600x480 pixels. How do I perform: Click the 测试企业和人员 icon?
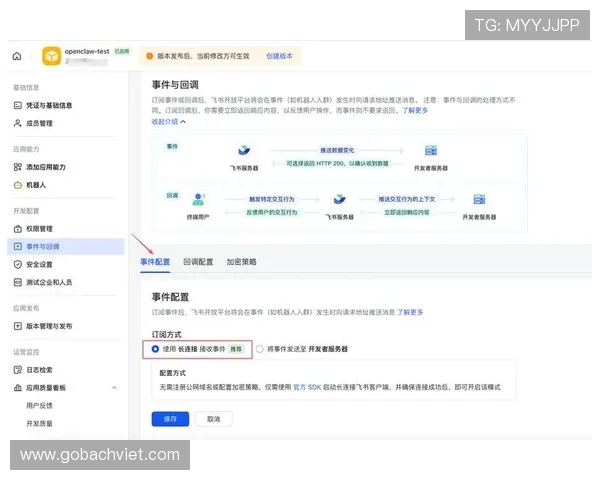(18, 282)
